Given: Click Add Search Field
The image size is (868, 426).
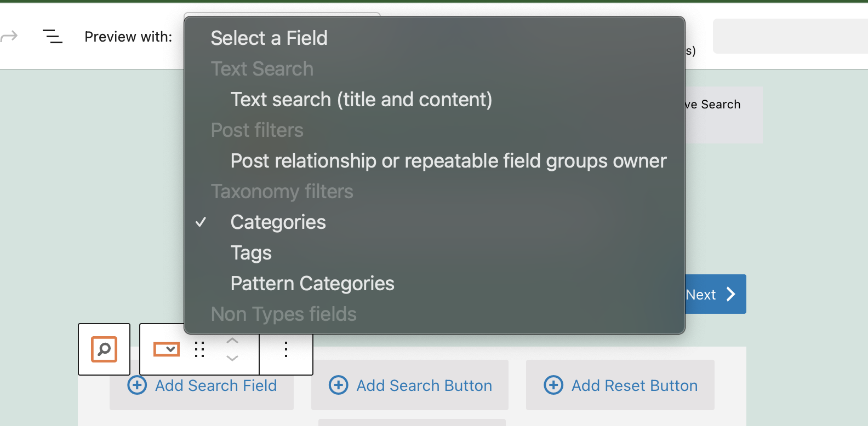Looking at the screenshot, I should tap(202, 385).
